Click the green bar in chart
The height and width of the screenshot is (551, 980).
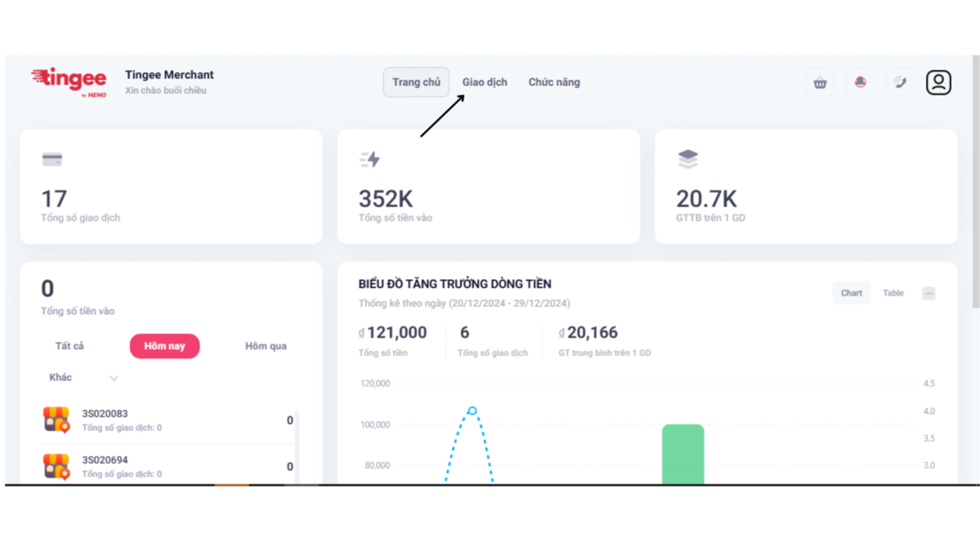[x=683, y=453]
